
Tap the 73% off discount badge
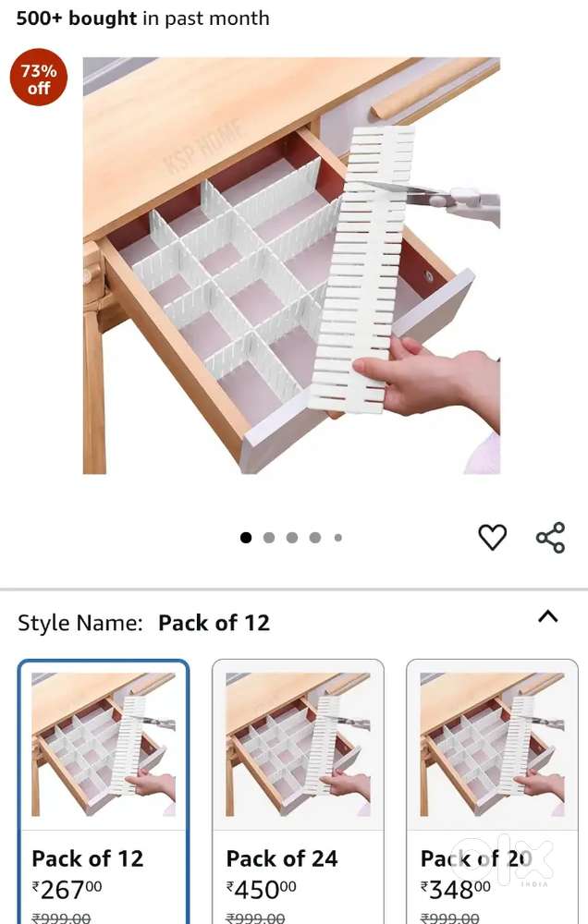click(x=39, y=78)
